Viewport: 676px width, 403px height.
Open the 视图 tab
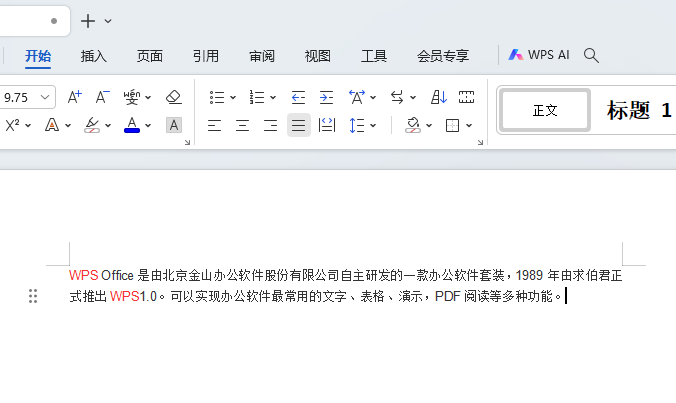coord(318,56)
